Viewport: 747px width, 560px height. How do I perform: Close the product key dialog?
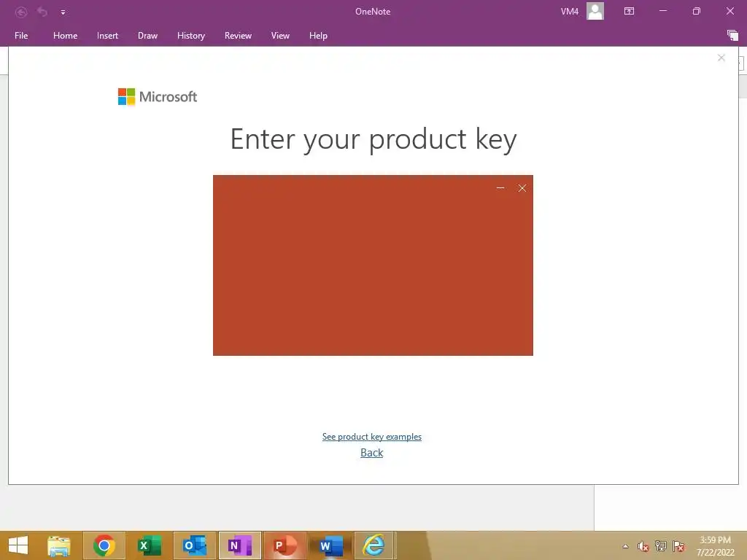721,58
